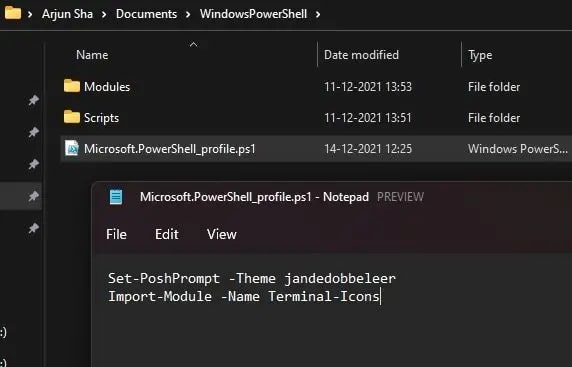Expand chevron after WindowsPowerShell breadcrumb
Screen dimensions: 572x367
318,14
